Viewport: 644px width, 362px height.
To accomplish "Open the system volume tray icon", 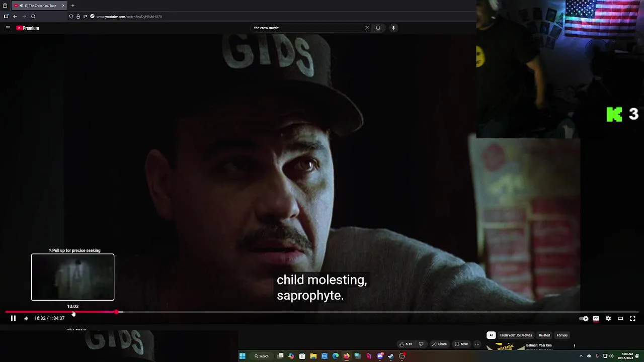I will click(x=611, y=356).
